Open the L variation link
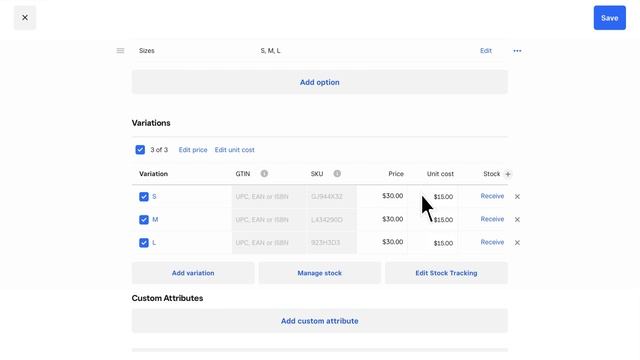This screenshot has height=360, width=640. click(154, 242)
